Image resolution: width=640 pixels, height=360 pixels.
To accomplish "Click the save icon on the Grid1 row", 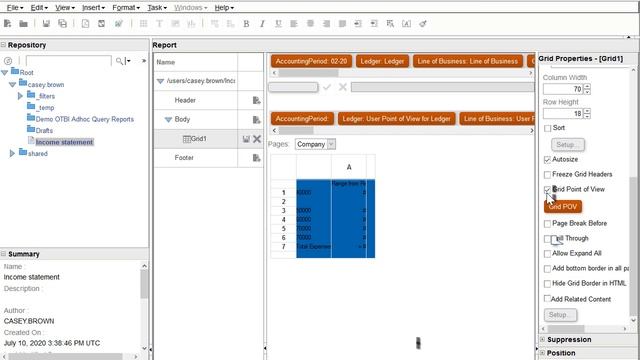I will 246,139.
